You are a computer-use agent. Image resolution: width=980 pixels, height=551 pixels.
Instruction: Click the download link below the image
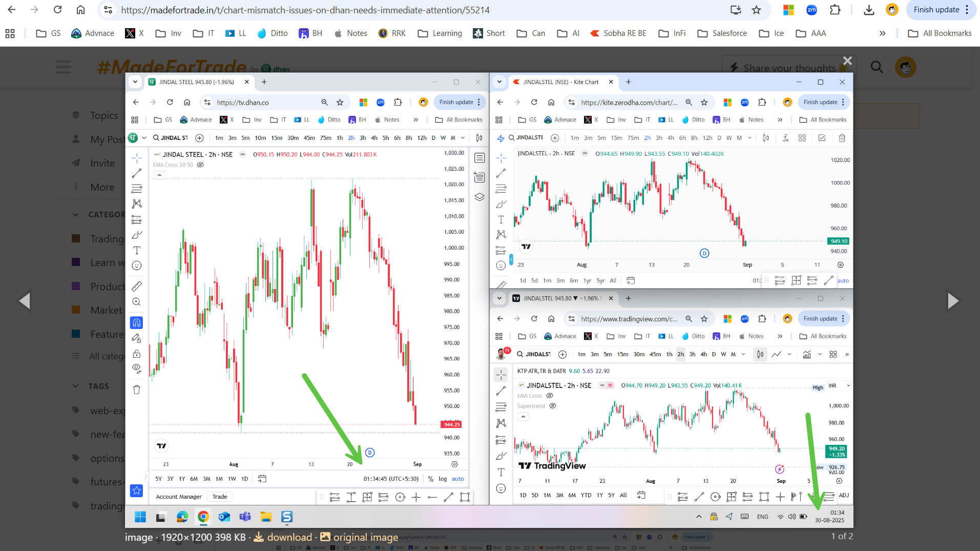coord(283,537)
